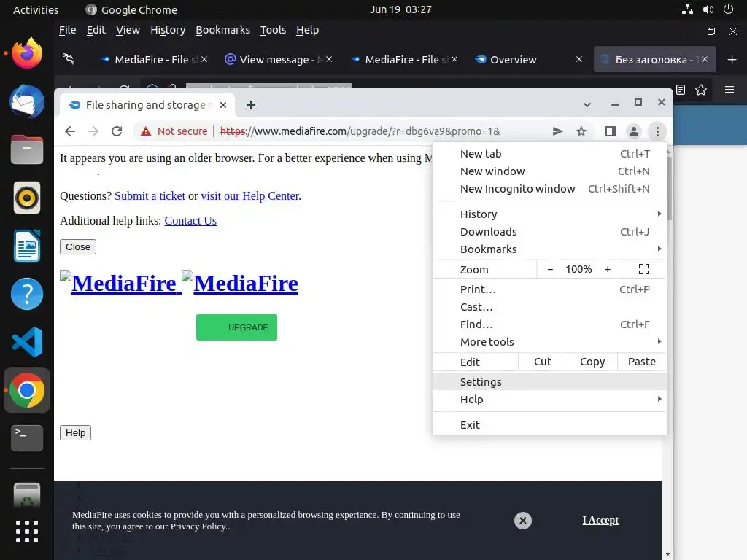747x560 pixels.
Task: Reload the MediaFire page
Action: coord(117,131)
